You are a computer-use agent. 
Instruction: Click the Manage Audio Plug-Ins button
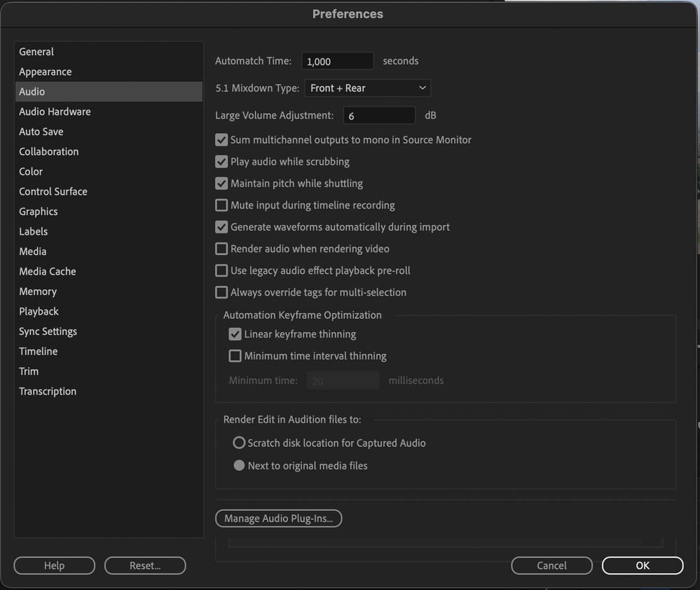coord(279,519)
